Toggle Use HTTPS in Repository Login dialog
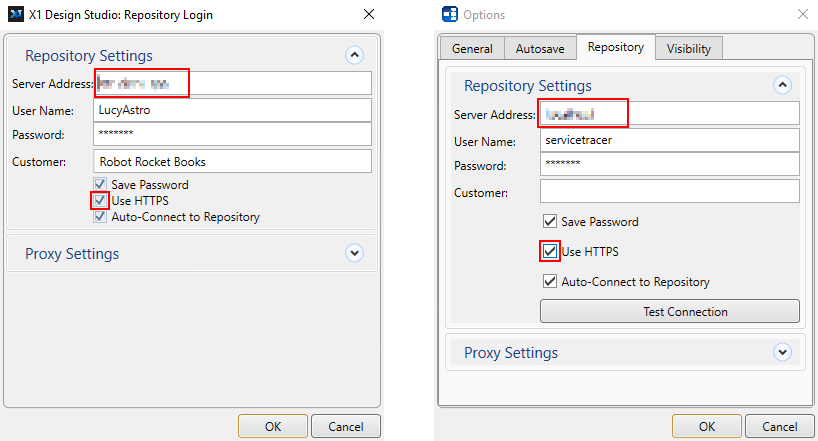The image size is (818, 441). click(100, 201)
